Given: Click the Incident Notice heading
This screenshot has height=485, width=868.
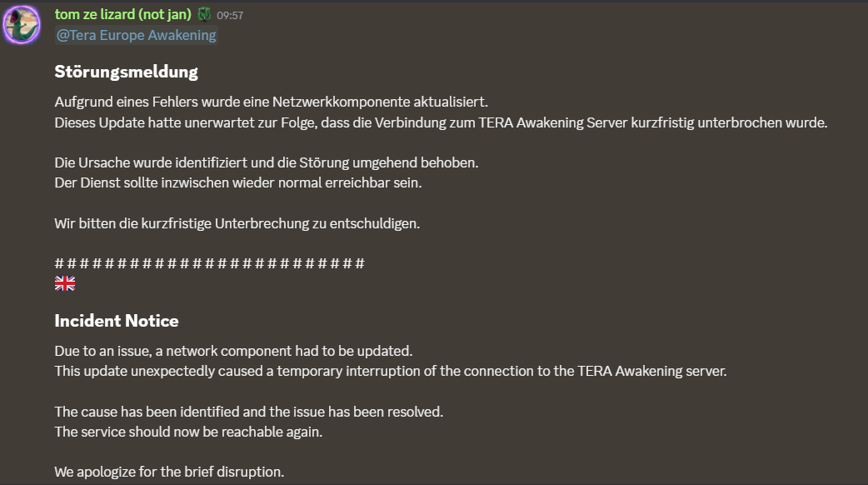Looking at the screenshot, I should (x=117, y=321).
